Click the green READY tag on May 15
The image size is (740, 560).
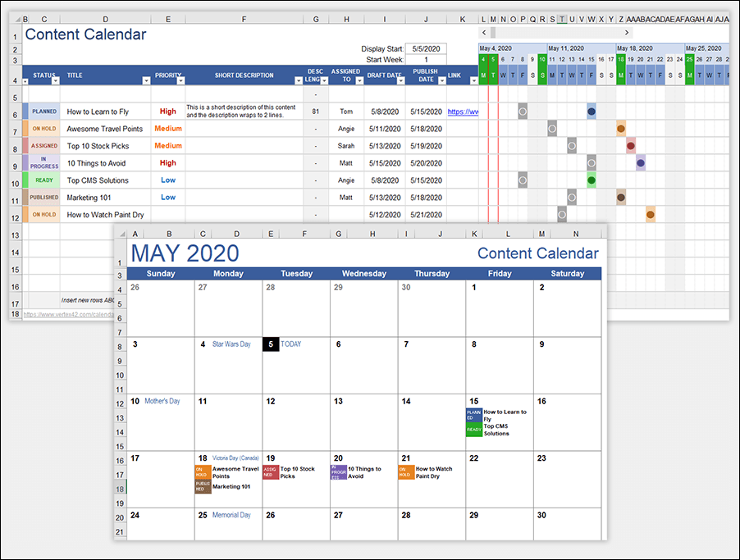coord(474,430)
